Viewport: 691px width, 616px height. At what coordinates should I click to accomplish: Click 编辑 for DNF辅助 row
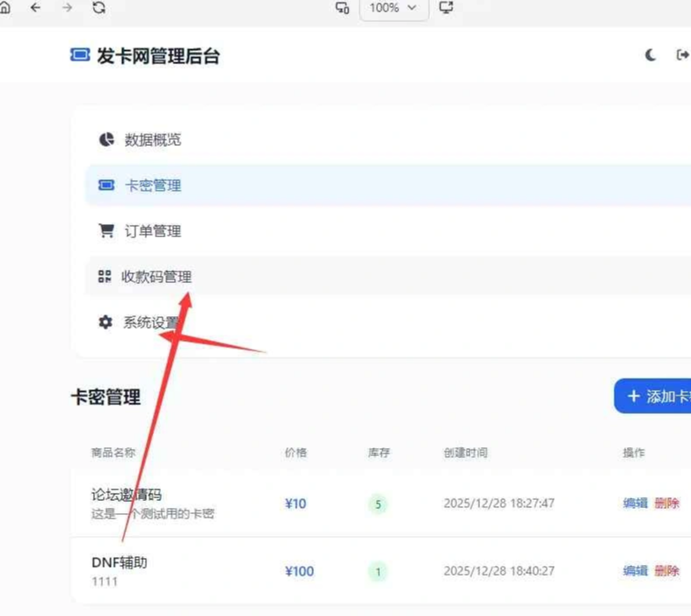click(636, 570)
